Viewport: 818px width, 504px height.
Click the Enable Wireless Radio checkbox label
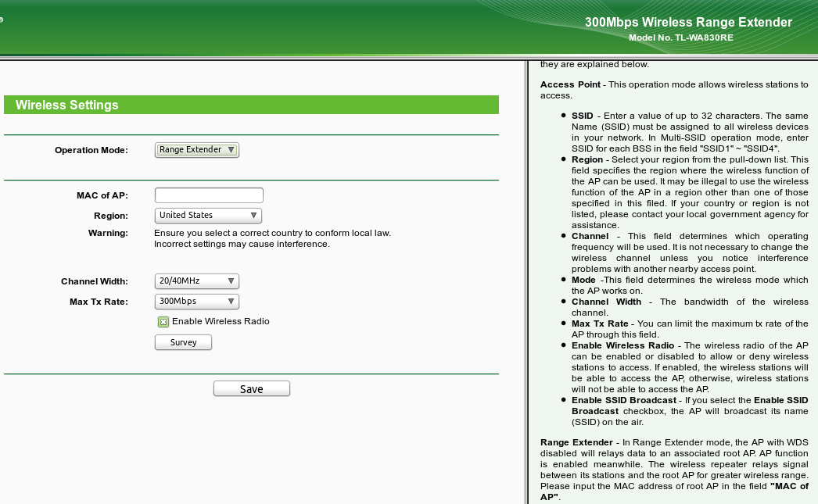221,322
